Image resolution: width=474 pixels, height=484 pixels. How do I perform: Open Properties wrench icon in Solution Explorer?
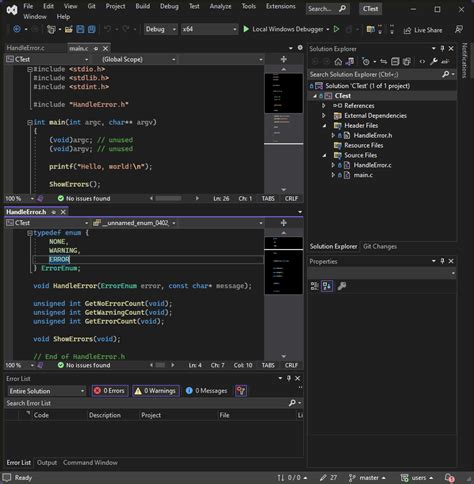pyautogui.click(x=434, y=62)
